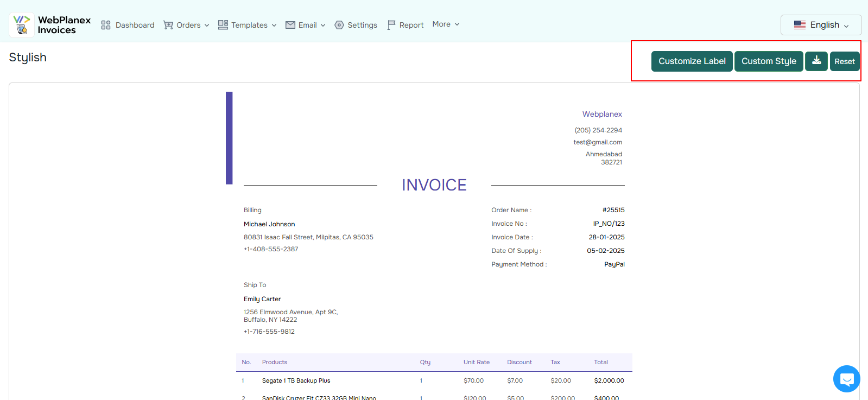Click the WebPlanex Invoices logo icon

22,25
